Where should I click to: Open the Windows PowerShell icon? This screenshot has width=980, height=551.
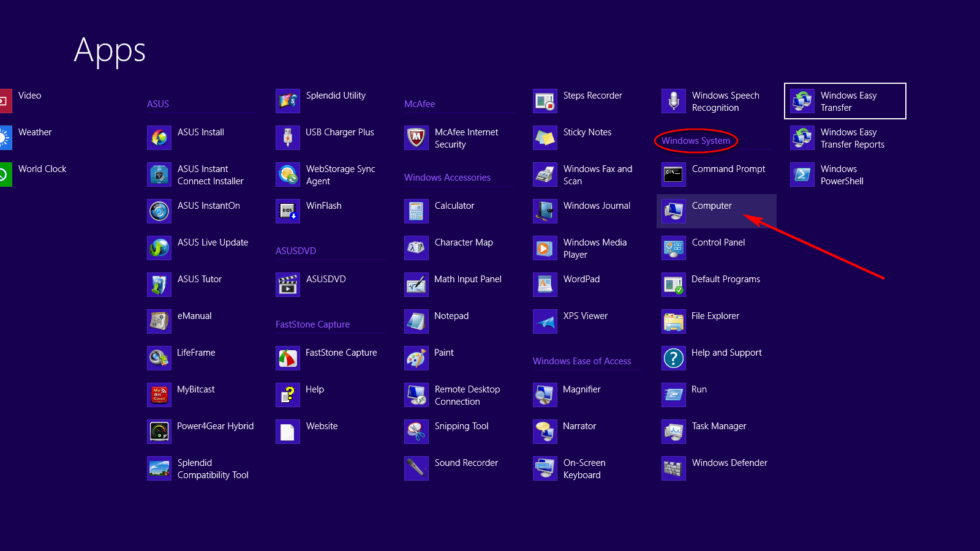(802, 174)
